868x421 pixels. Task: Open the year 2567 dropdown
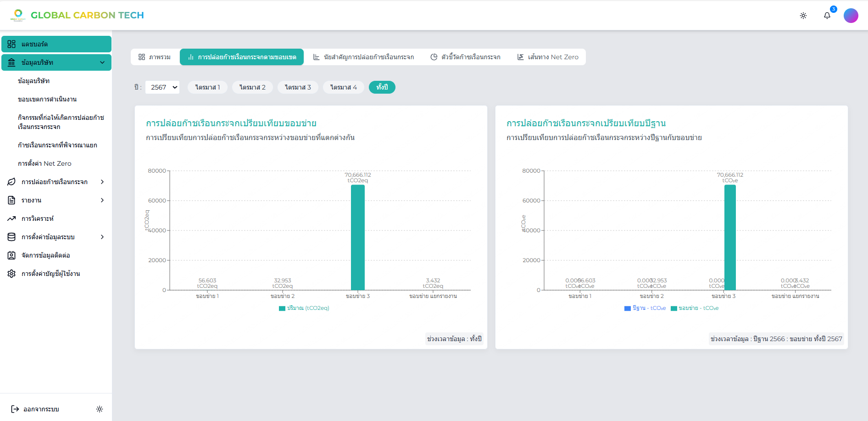[x=162, y=87]
